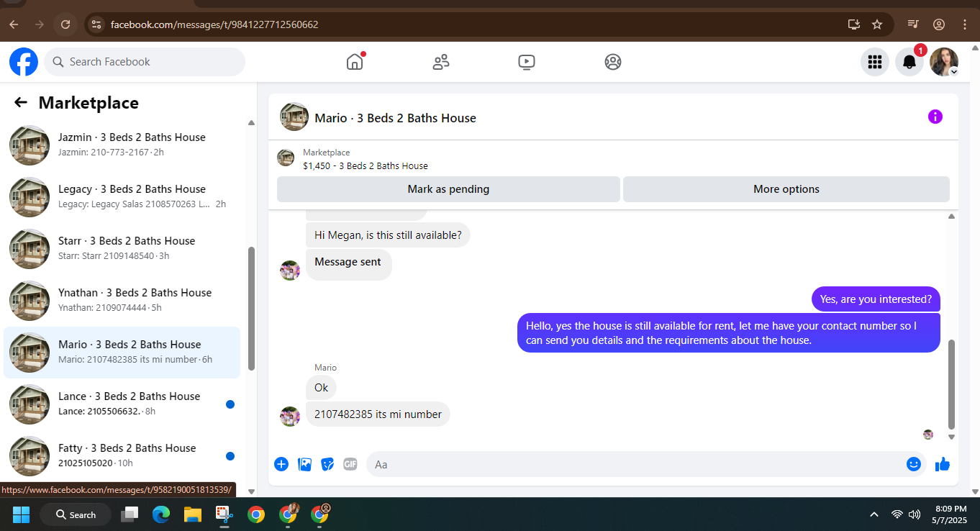
Task: Open the Friends icon in top navigation
Action: [441, 62]
